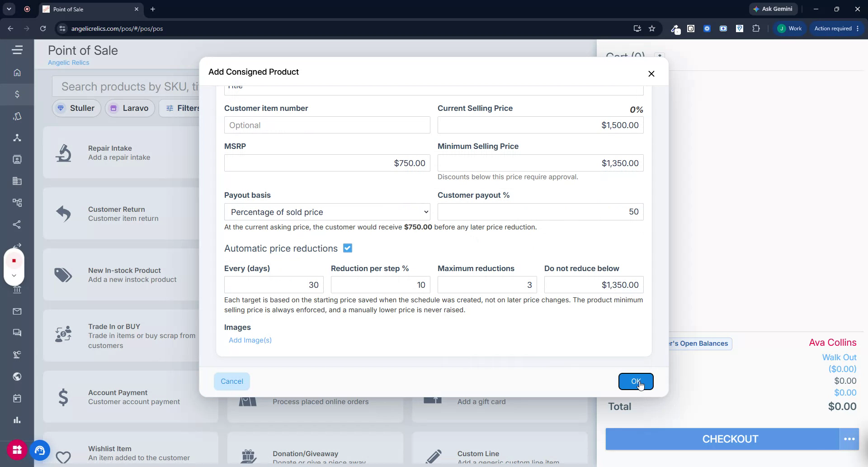The image size is (868, 467).
Task: Open the checkout more options button
Action: coord(849,439)
